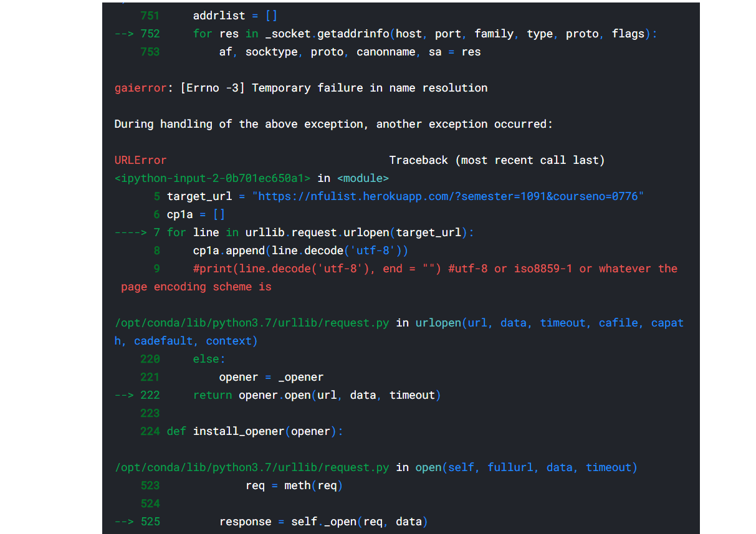
Task: Click 'During handling of the above exception' line
Action: coord(333,124)
